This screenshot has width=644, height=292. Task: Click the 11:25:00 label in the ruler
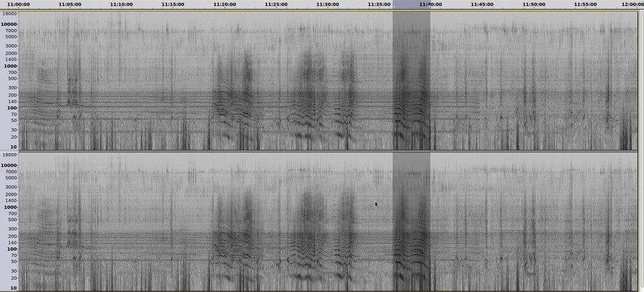[276, 5]
